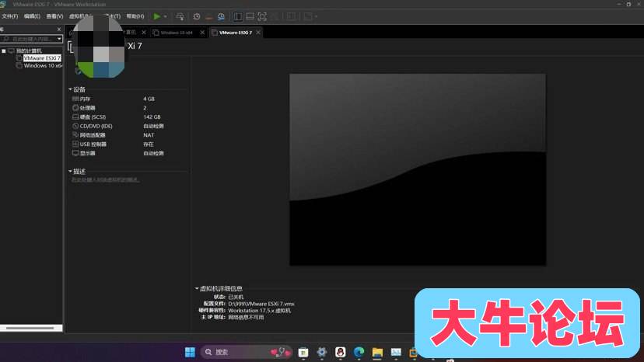Open the library search dropdown arrow

(x=60, y=39)
